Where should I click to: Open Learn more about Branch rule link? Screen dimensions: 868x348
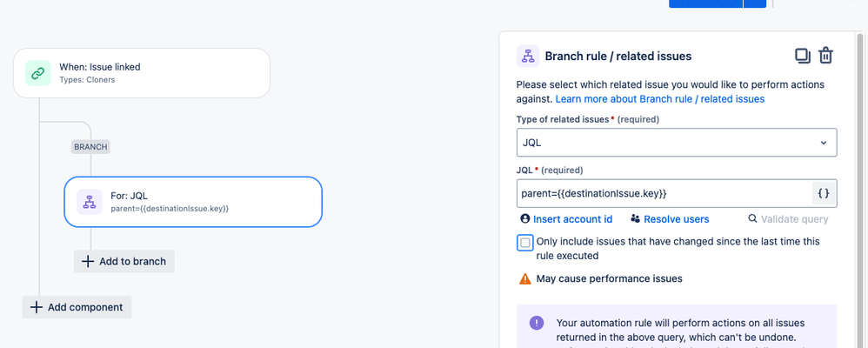(660, 99)
